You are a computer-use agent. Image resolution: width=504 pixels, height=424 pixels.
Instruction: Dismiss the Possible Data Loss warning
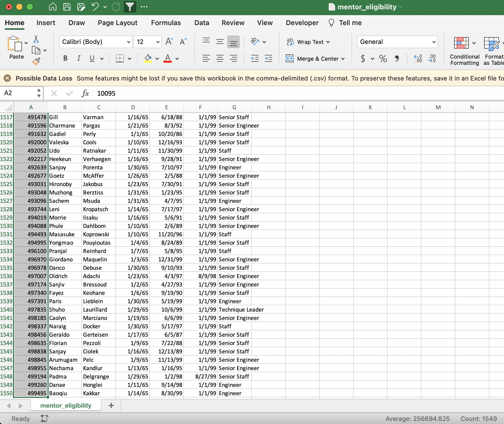coord(7,78)
